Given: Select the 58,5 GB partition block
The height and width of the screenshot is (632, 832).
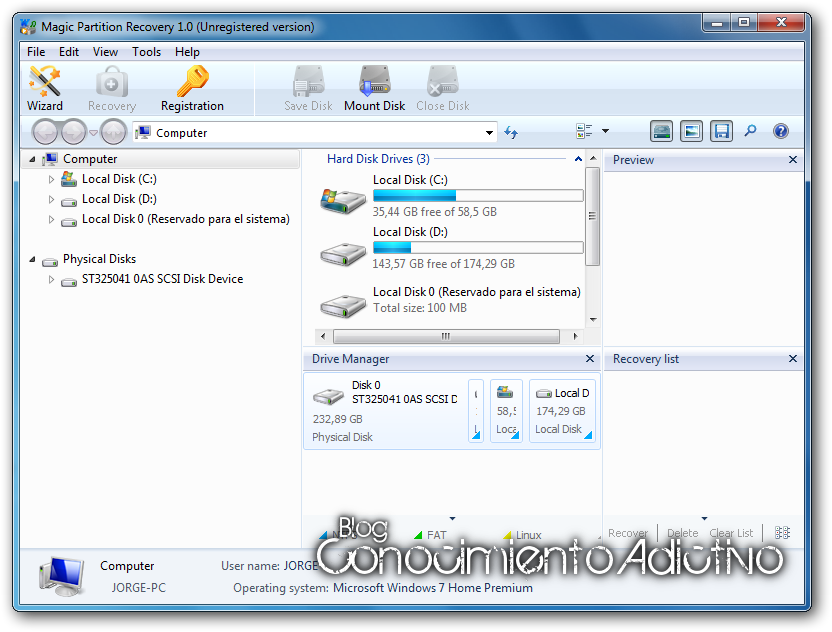Looking at the screenshot, I should tap(506, 411).
